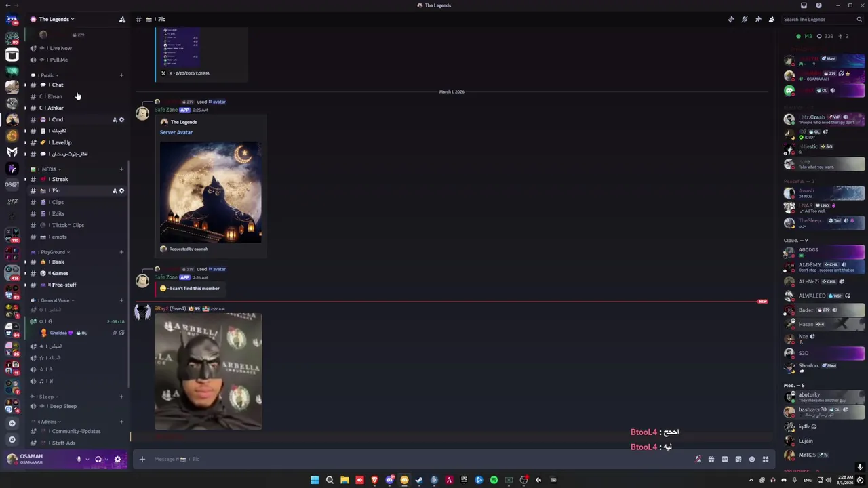Join the Deep Sleep voice channel
This screenshot has width=868, height=488.
click(x=77, y=406)
